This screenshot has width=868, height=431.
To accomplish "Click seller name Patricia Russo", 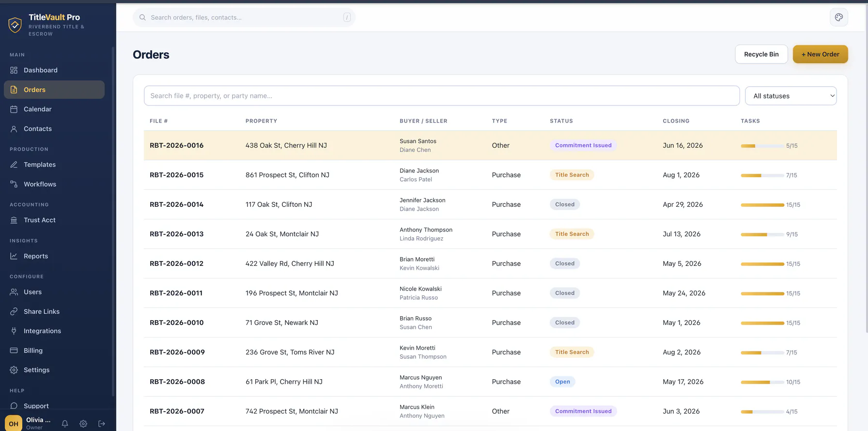I will pyautogui.click(x=418, y=297).
